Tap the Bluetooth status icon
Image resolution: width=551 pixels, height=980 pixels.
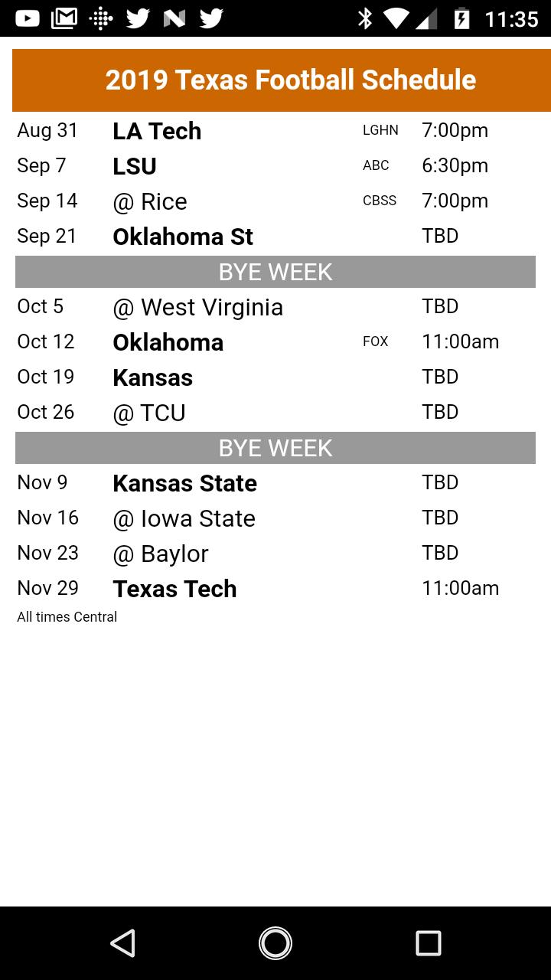365,18
